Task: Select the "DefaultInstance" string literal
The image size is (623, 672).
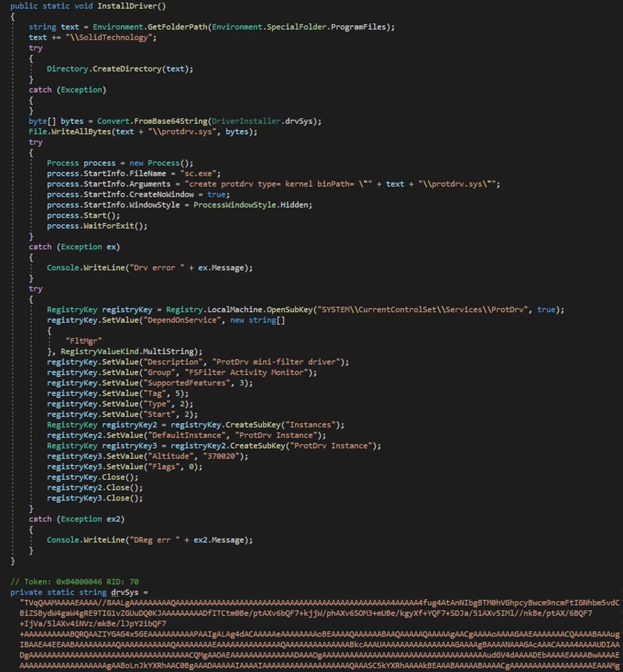Action: (x=187, y=436)
